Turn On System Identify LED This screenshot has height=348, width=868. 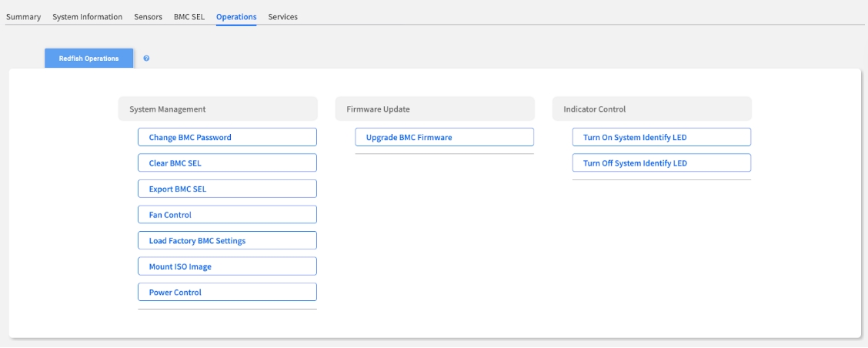[x=661, y=137]
